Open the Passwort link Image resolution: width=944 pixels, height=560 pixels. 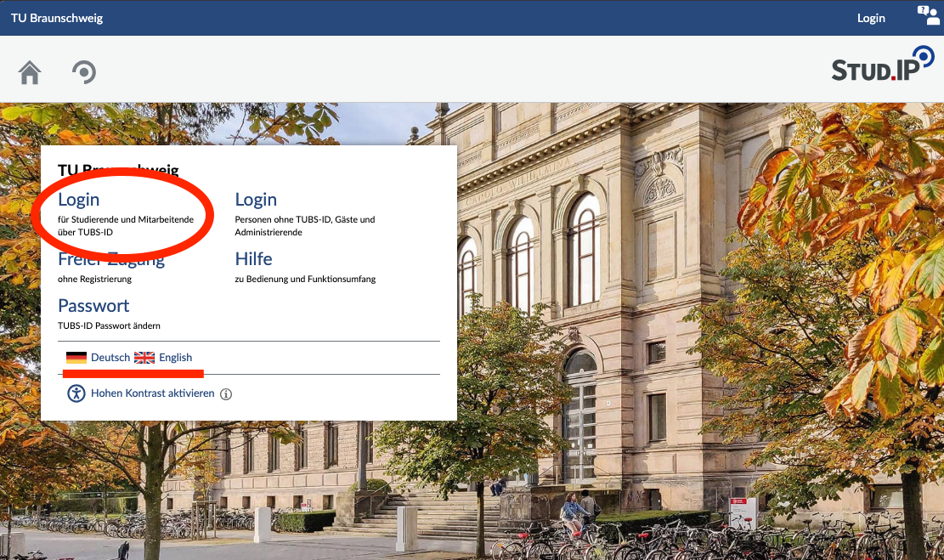tap(93, 306)
